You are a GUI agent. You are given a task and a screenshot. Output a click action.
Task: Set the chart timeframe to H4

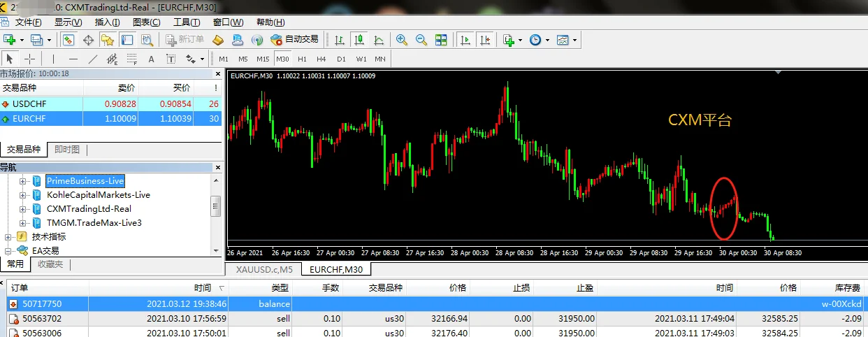point(321,59)
